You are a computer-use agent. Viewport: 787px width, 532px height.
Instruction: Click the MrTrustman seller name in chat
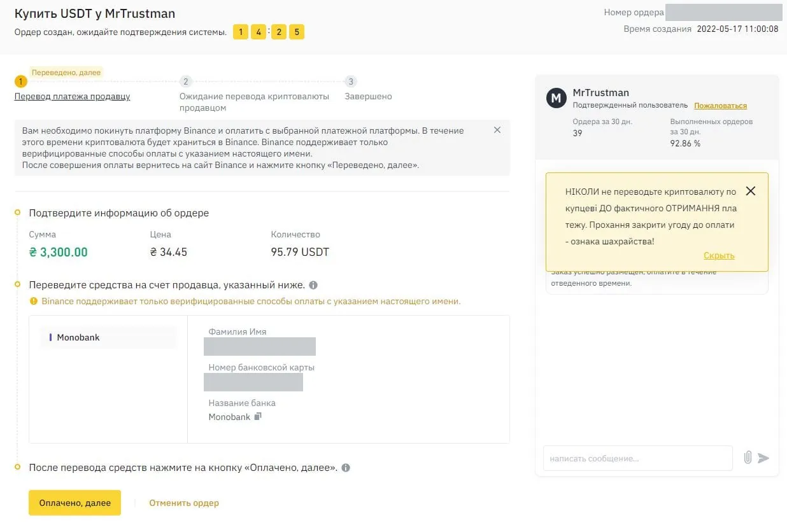601,93
